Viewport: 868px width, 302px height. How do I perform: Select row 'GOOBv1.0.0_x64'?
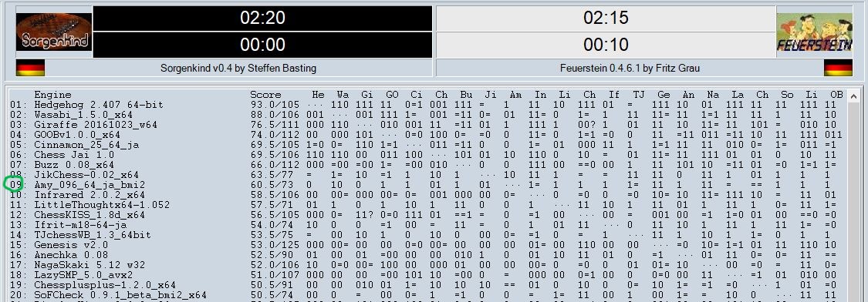tap(426, 134)
